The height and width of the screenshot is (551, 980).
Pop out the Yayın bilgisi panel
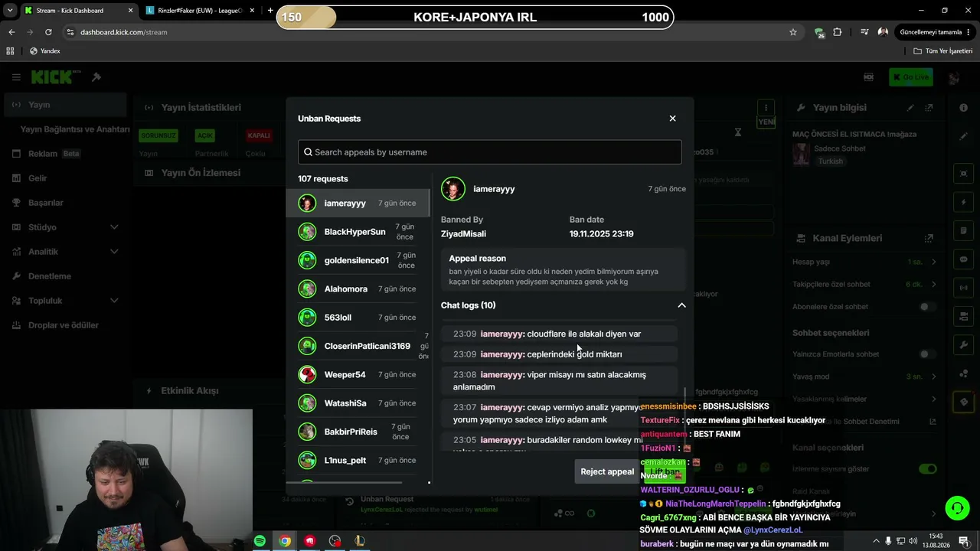929,108
